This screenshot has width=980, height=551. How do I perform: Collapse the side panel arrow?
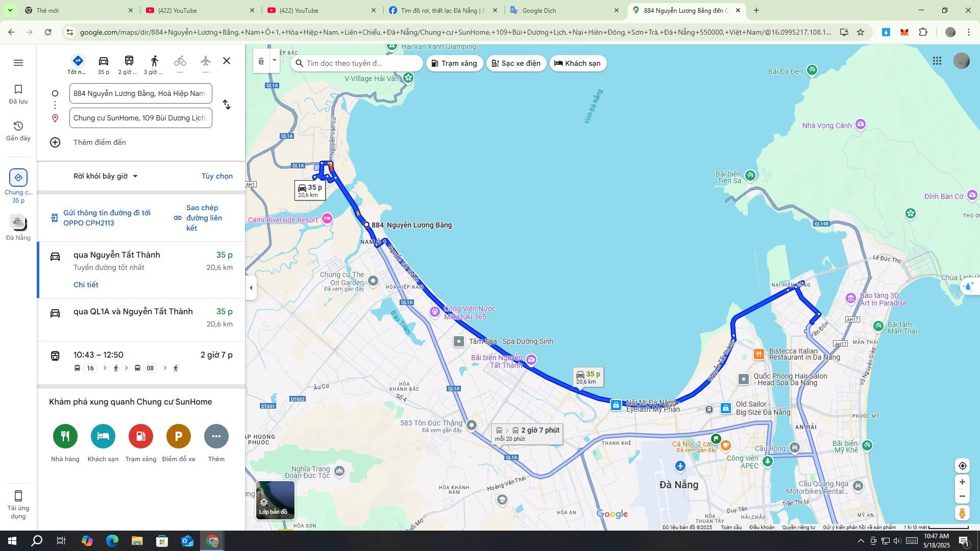coord(251,288)
